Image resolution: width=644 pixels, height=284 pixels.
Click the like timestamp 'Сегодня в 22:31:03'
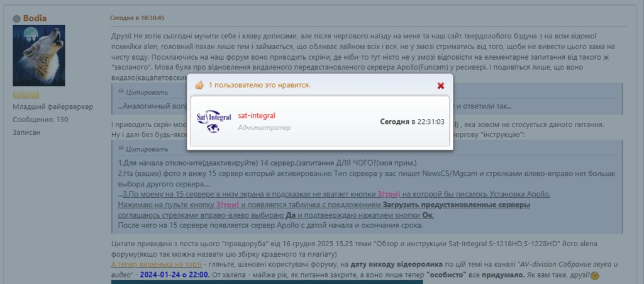click(412, 122)
